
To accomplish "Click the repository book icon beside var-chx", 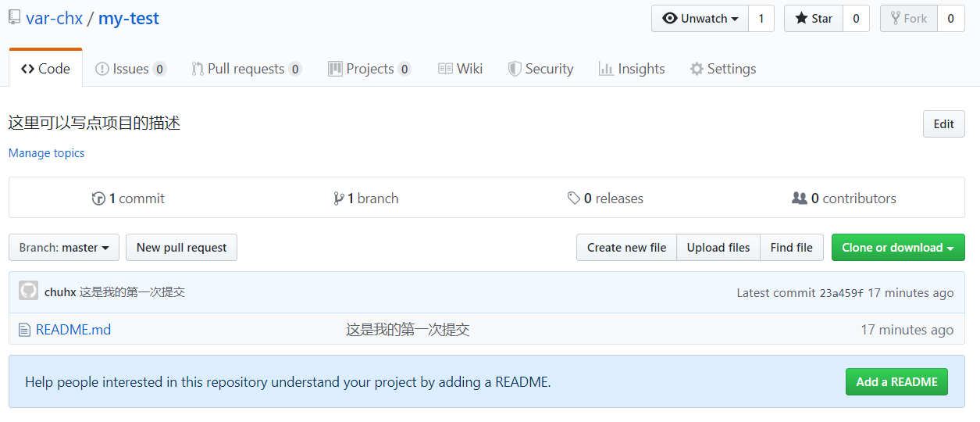I will 14,18.
